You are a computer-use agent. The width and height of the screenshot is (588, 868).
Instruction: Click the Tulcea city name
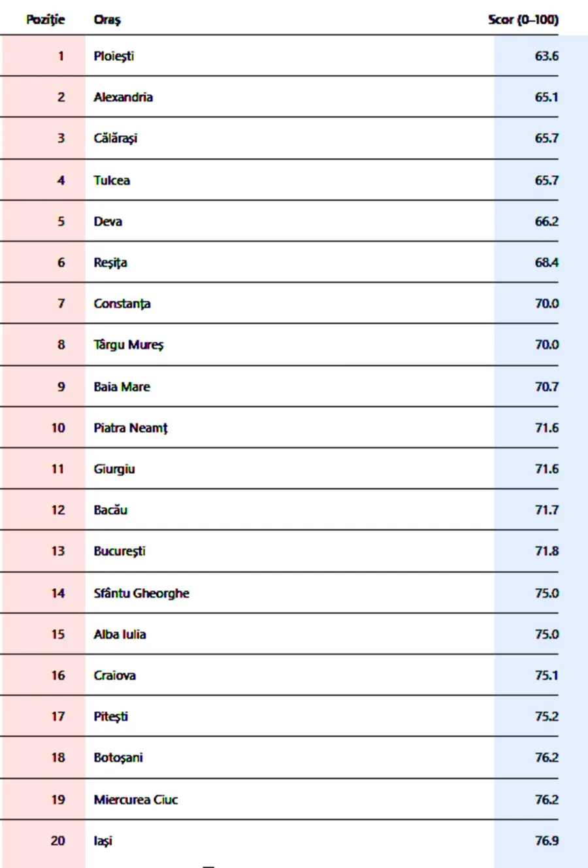(112, 180)
